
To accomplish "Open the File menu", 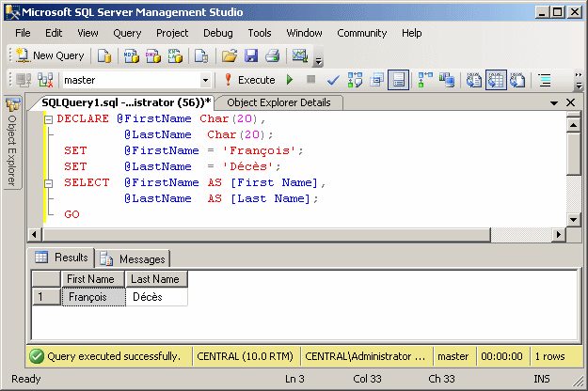I will 23,33.
